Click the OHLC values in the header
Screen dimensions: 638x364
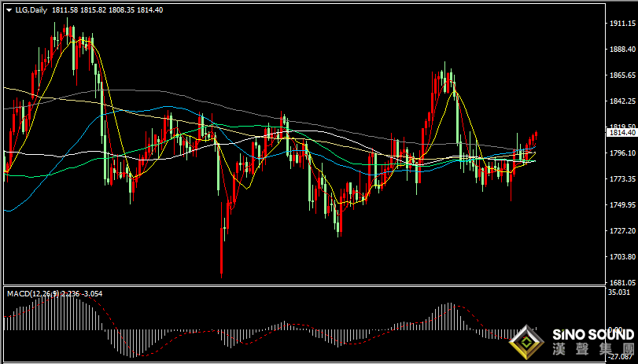point(107,10)
